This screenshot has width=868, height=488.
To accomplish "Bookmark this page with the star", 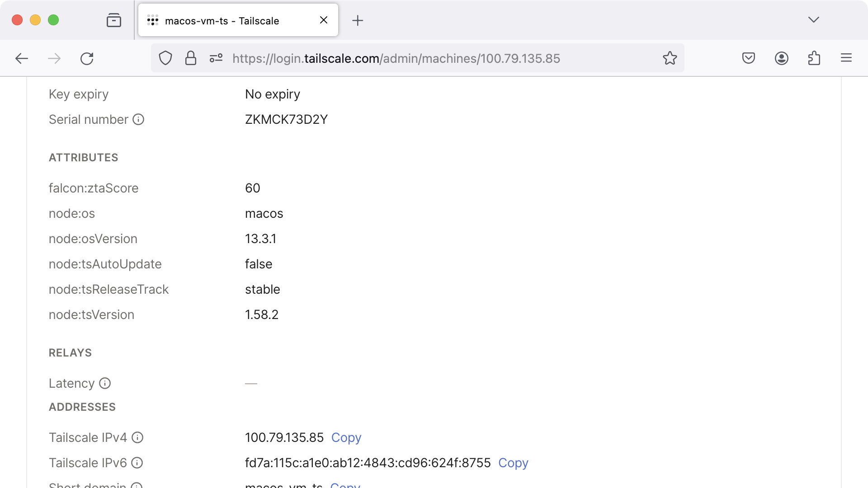I will [670, 58].
